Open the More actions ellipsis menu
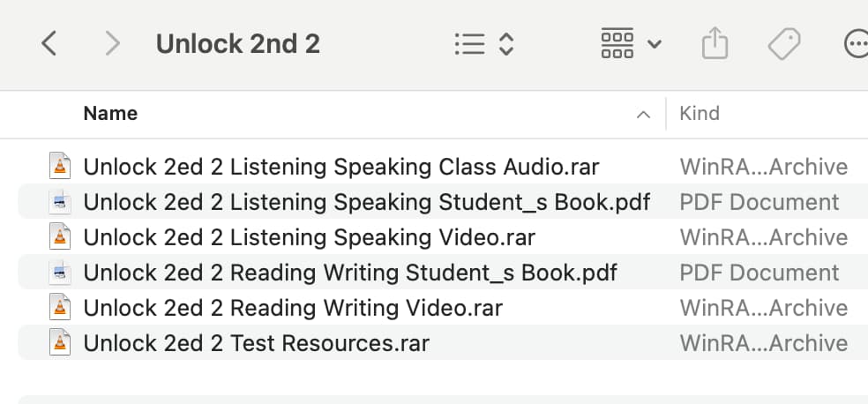 (x=856, y=44)
